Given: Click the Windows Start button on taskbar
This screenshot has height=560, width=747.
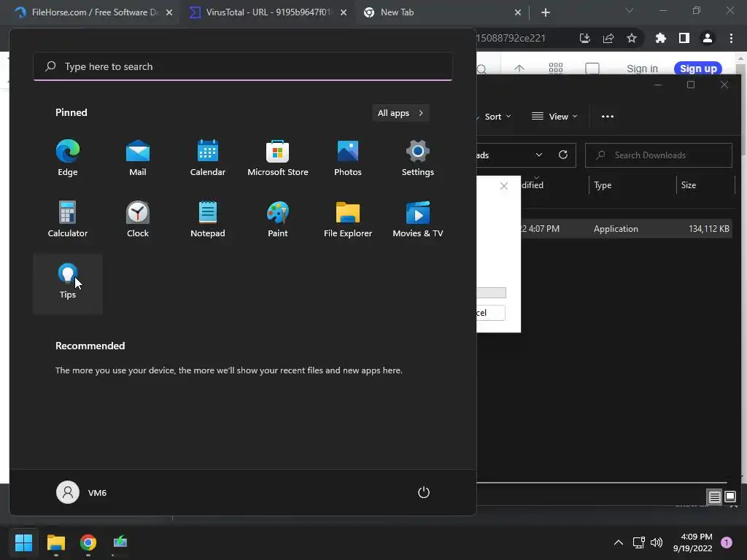Looking at the screenshot, I should click(23, 542).
